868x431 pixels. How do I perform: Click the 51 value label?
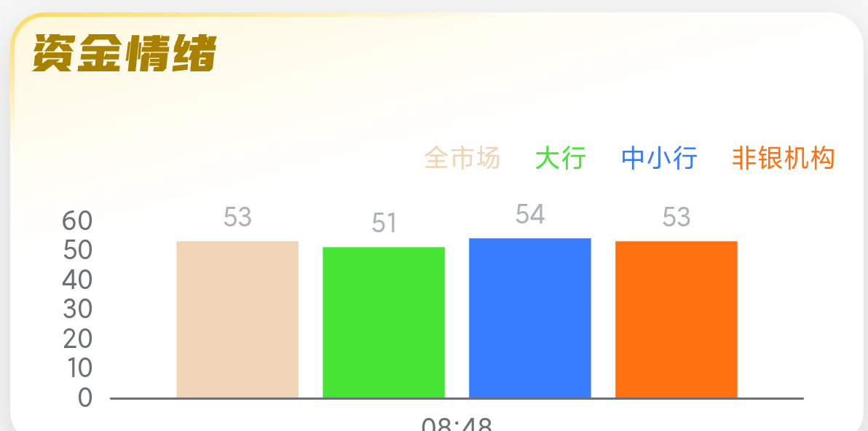[384, 223]
